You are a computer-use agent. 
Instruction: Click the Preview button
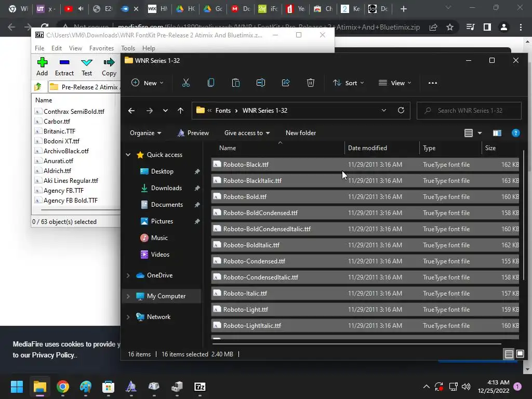pos(193,133)
